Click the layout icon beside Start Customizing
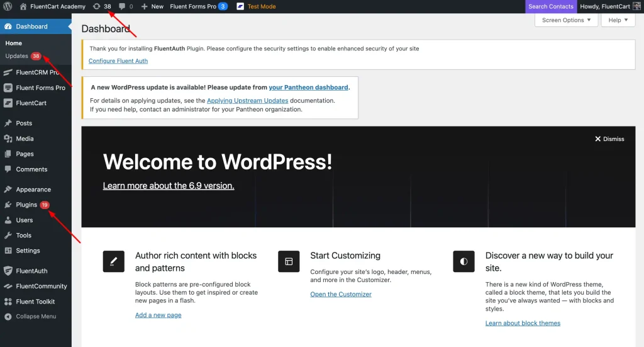 click(289, 261)
